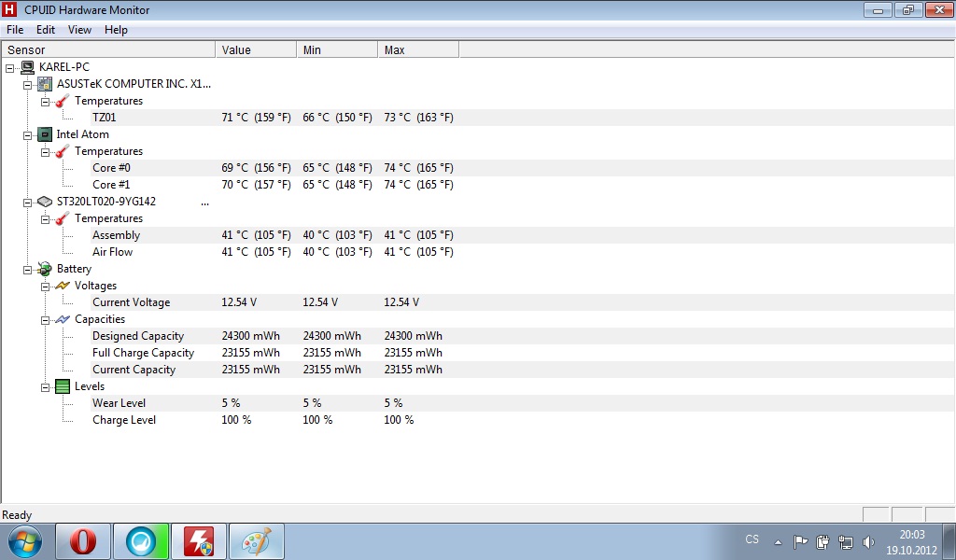Click the Value column header

click(x=256, y=50)
